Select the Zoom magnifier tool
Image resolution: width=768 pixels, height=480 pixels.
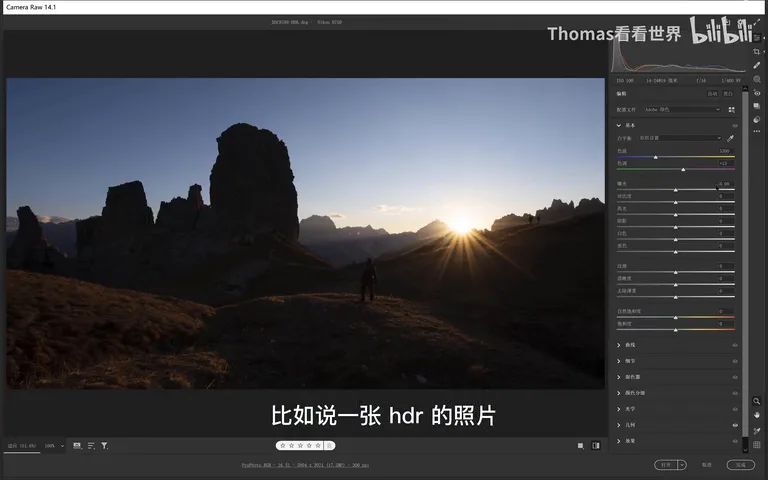(757, 401)
